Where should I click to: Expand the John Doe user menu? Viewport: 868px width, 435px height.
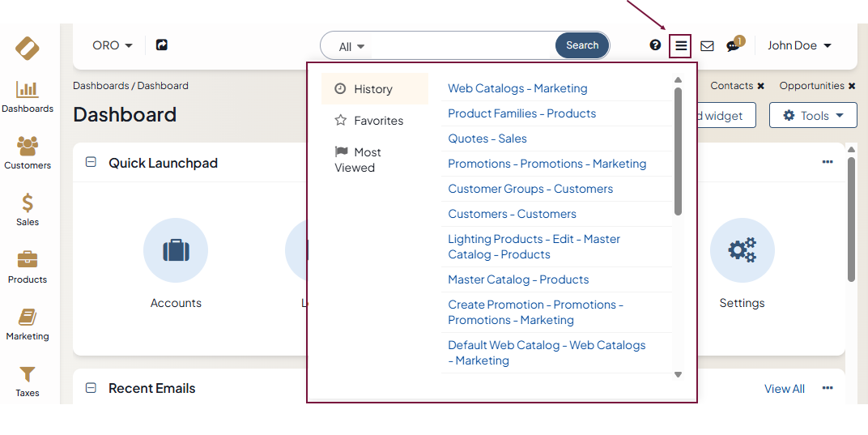pyautogui.click(x=799, y=45)
